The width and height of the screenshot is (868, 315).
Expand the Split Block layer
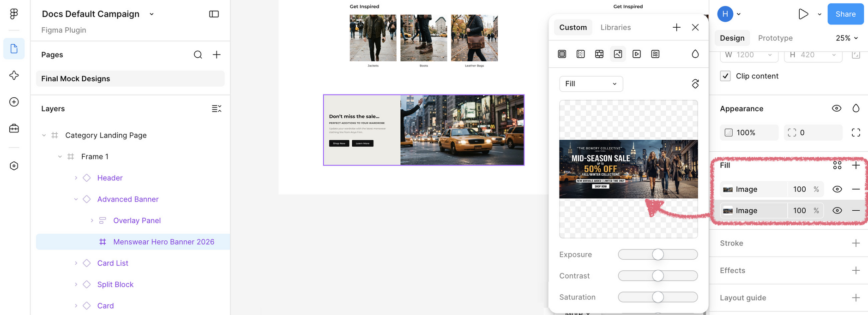pos(76,284)
